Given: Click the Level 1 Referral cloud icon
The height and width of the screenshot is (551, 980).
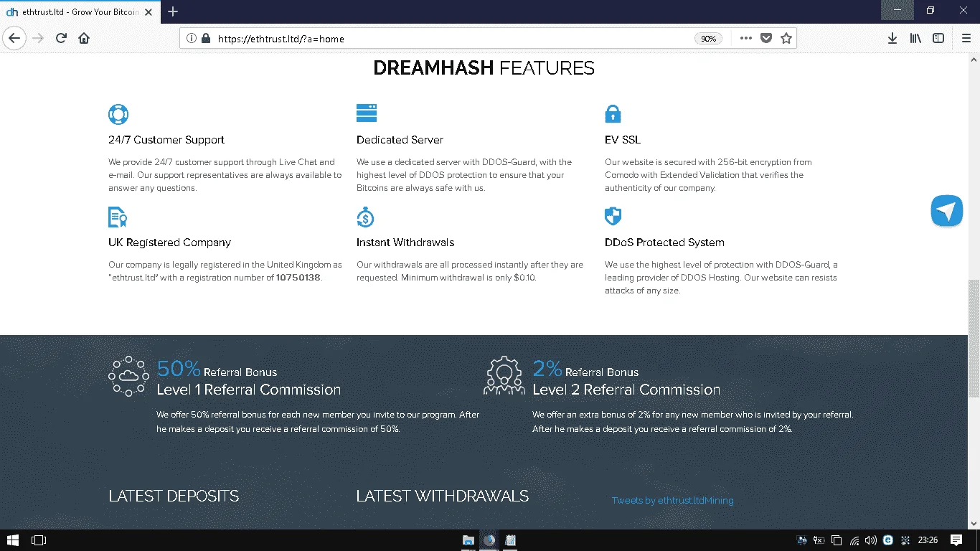Looking at the screenshot, I should point(128,376).
